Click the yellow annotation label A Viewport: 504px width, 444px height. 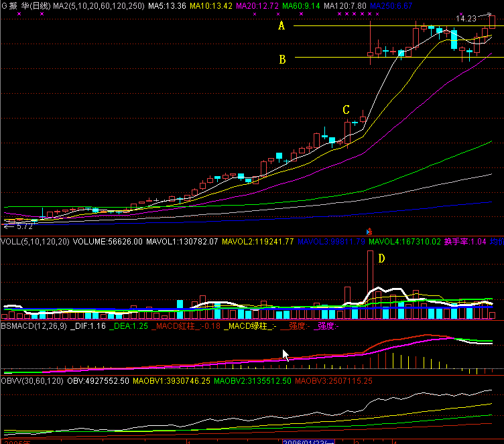(x=282, y=26)
